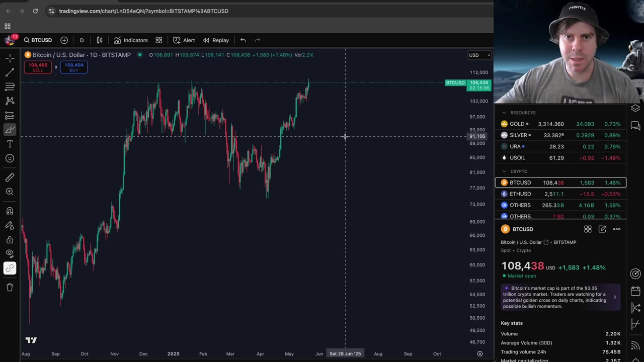This screenshot has width=644, height=362.
Task: Expand the Bitcoin market cap news snippet
Action: 560,297
